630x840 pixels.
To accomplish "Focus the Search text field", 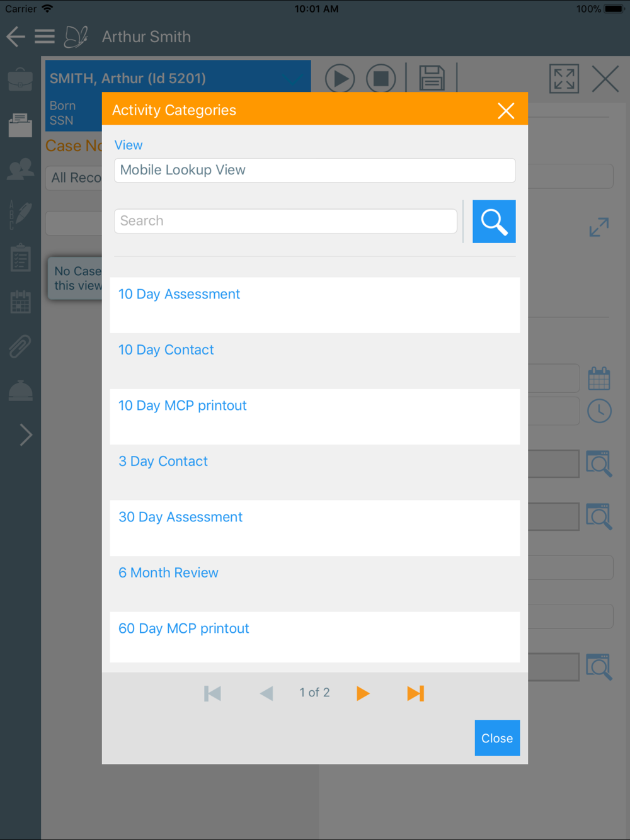I will (285, 222).
